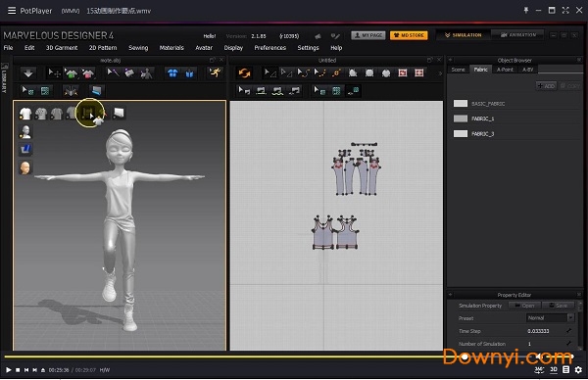Click the FABRIC_3 color swatch
The image size is (588, 380).
tap(461, 133)
